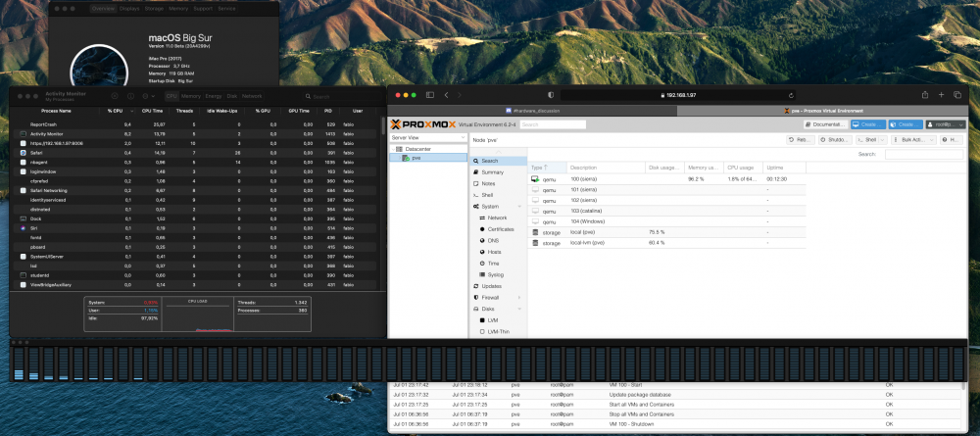Click the storage icon for local (pve)
This screenshot has height=436, width=980.
pos(535,232)
